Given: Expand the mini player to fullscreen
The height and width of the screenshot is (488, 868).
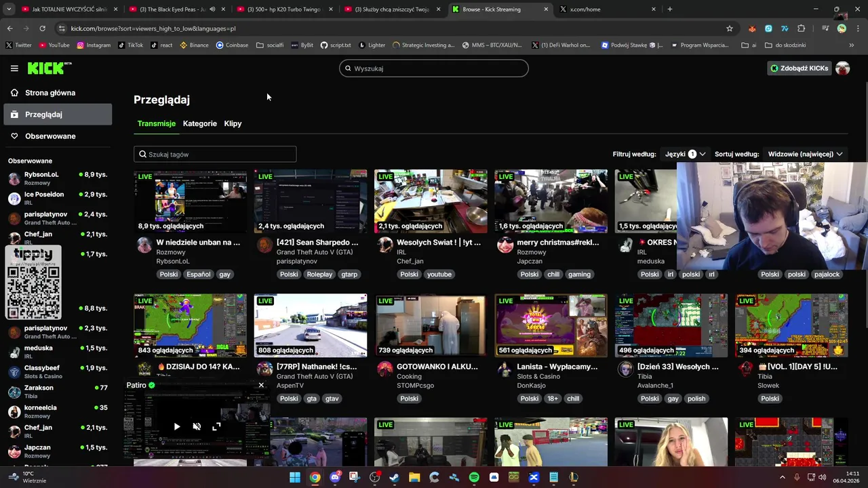Looking at the screenshot, I should pyautogui.click(x=216, y=426).
